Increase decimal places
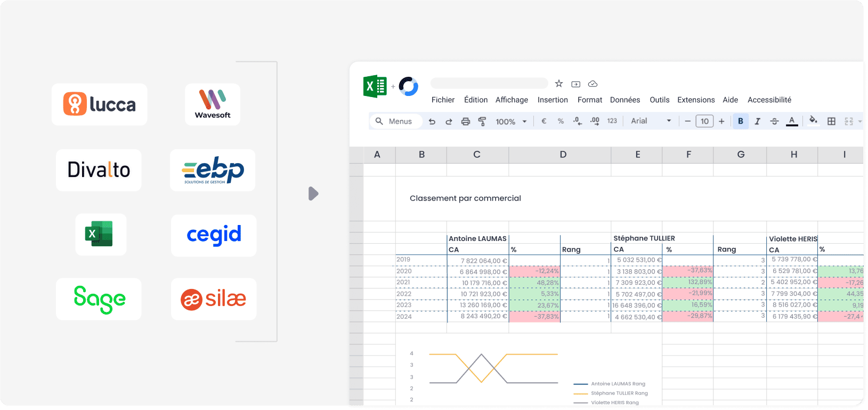The image size is (868, 410). 595,122
